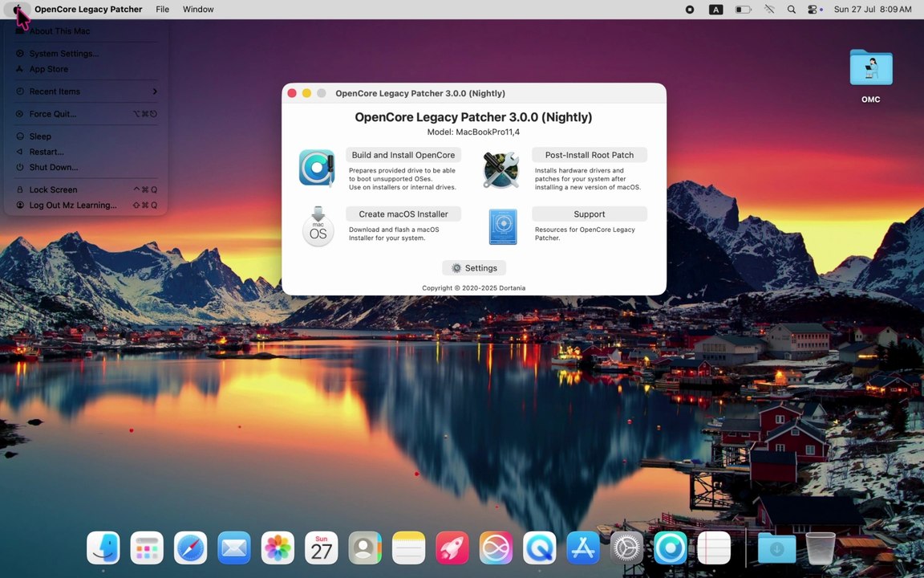Minimize window with the yellow button

306,93
